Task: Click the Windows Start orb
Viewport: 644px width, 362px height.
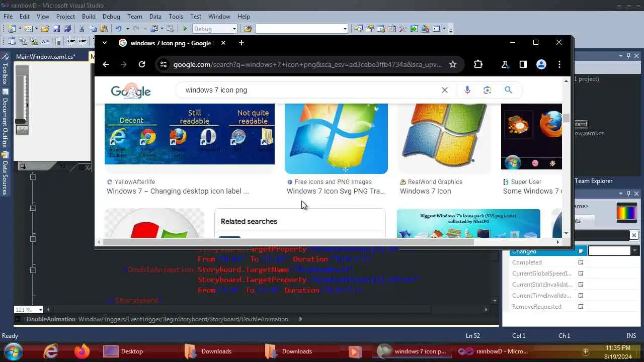Action: pos(13,351)
